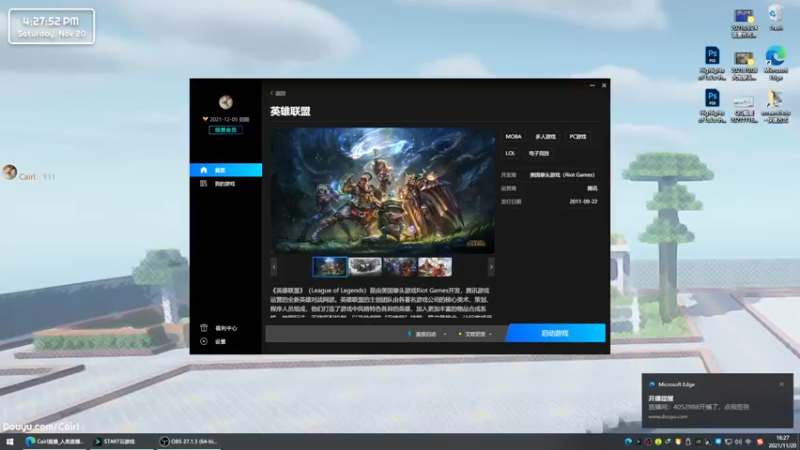This screenshot has width=800, height=450.
Task: Open the Microsoft Edge desktop shortcut
Action: pyautogui.click(x=776, y=63)
